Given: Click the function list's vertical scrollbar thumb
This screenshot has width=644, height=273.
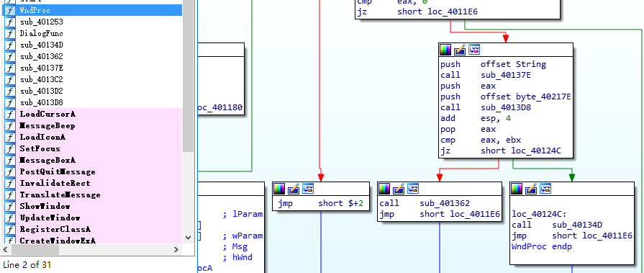Looking at the screenshot, I should [188, 76].
